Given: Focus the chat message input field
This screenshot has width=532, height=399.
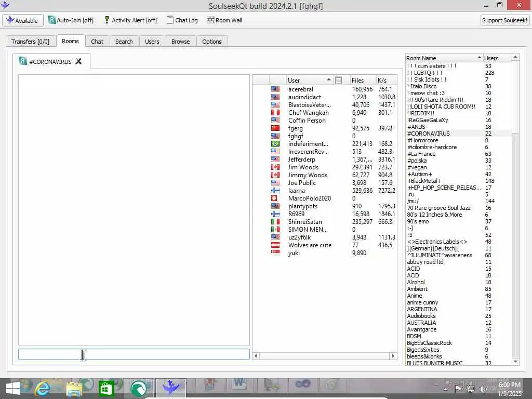Looking at the screenshot, I should coord(134,354).
